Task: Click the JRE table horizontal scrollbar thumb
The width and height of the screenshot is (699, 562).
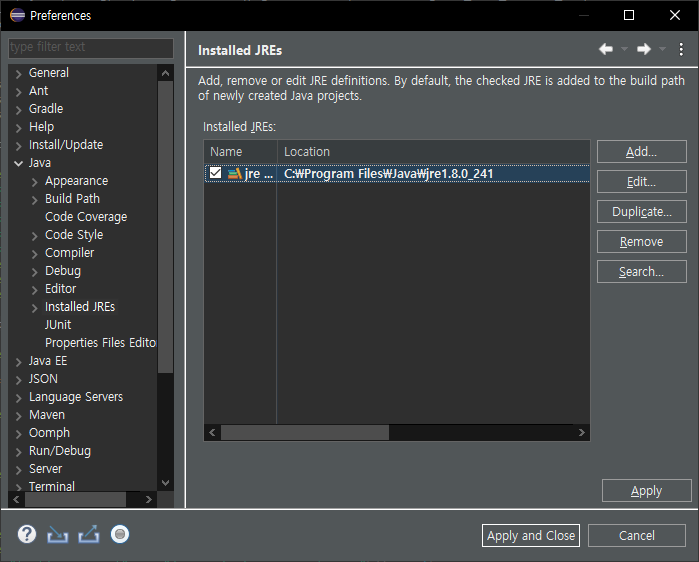Action: [x=305, y=432]
